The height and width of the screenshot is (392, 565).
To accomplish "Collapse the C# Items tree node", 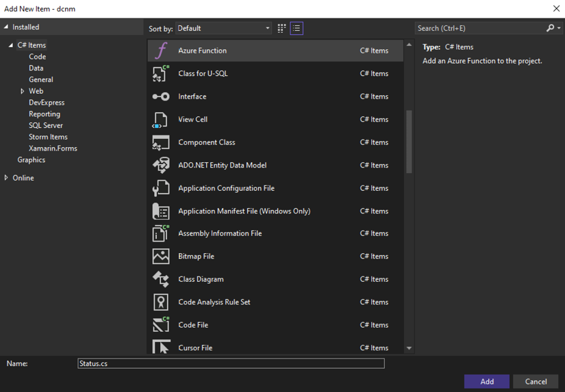I will point(11,45).
